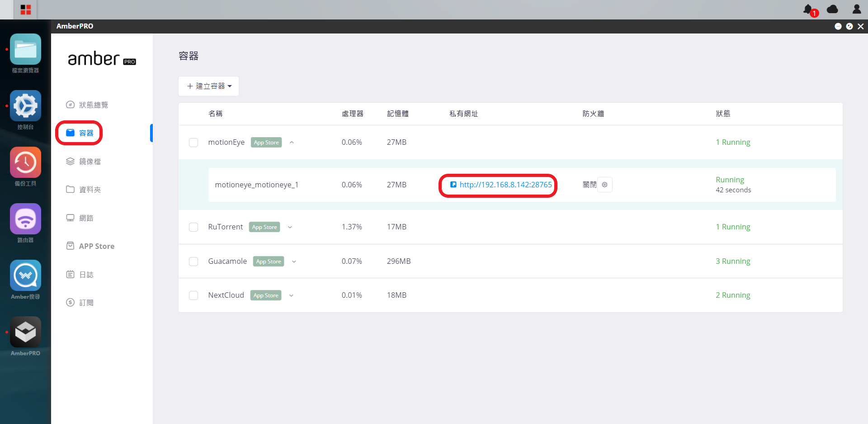Click RuTorrent's 1.37% CPU value
This screenshot has width=868, height=424.
(352, 227)
